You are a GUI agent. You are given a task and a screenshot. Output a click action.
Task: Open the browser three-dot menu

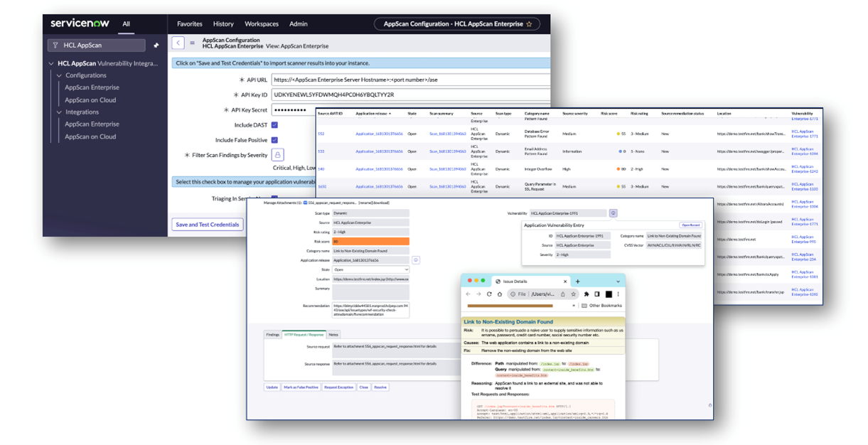[618, 294]
